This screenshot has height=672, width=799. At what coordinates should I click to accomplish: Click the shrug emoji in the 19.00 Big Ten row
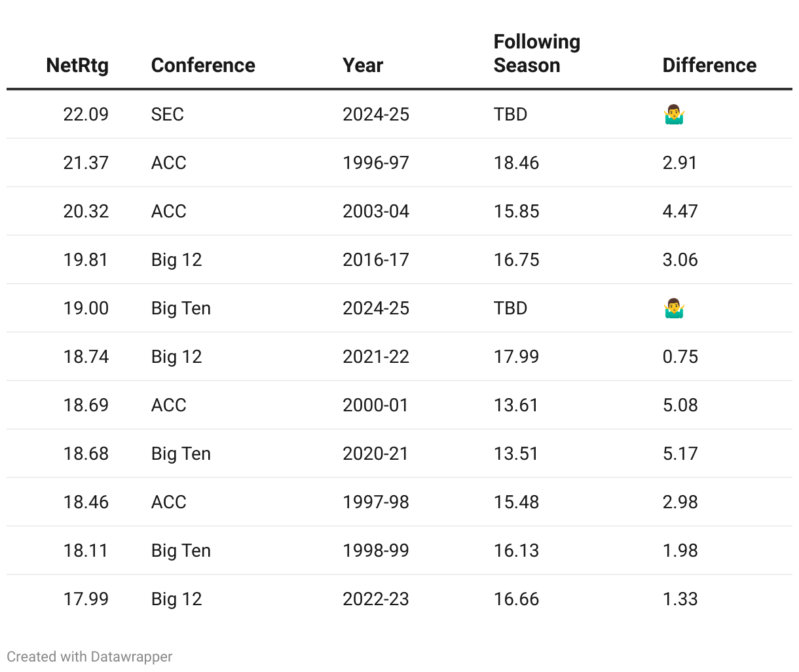click(x=673, y=308)
